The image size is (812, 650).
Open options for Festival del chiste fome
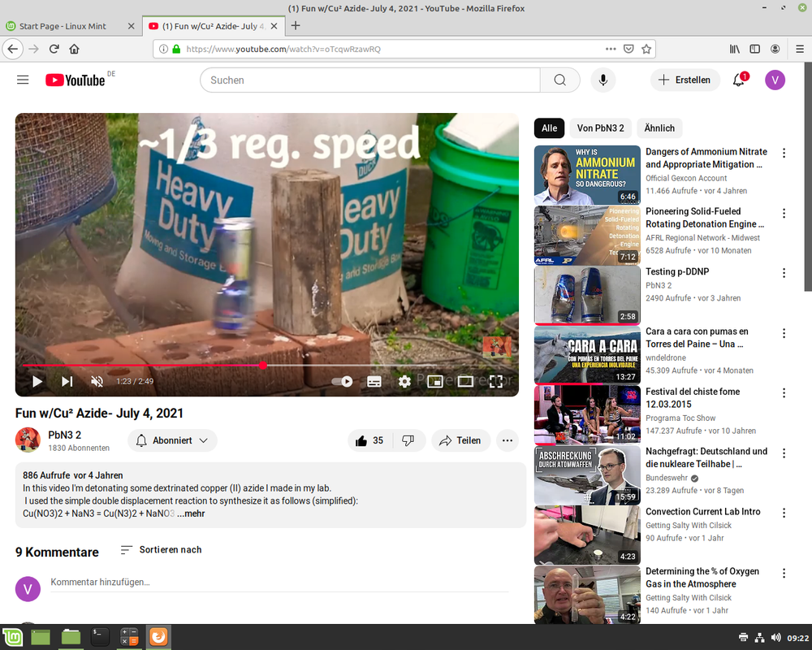coord(784,393)
